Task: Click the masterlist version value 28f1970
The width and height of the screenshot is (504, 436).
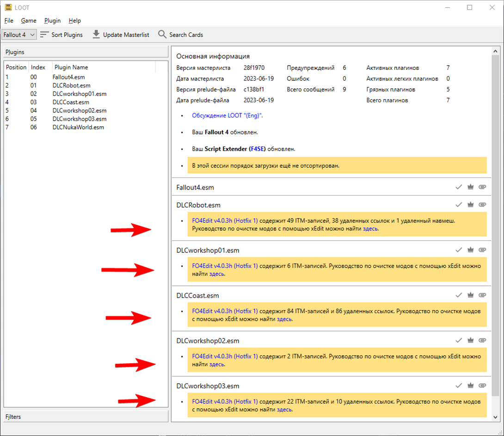Action: tap(254, 68)
